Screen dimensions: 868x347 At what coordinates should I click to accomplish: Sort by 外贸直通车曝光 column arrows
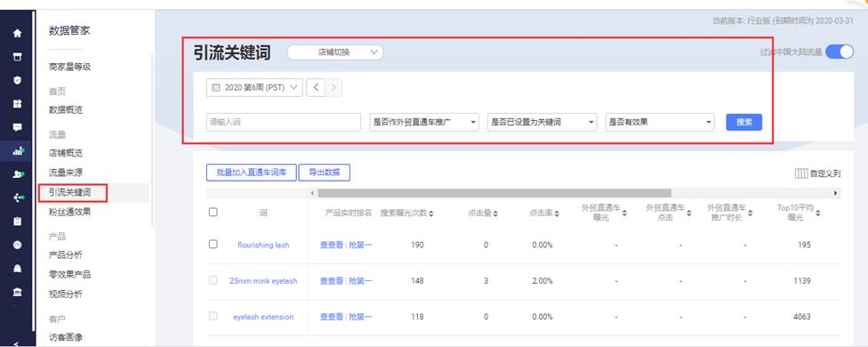(x=624, y=213)
